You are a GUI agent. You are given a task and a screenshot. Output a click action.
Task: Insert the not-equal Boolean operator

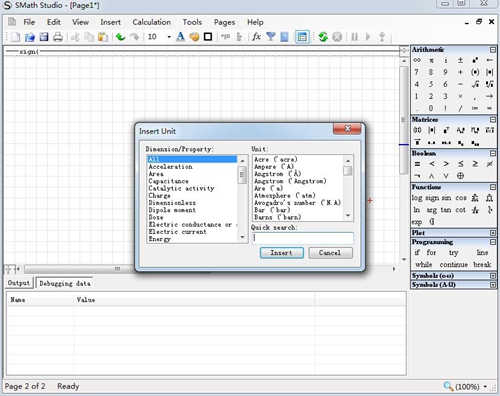point(489,164)
